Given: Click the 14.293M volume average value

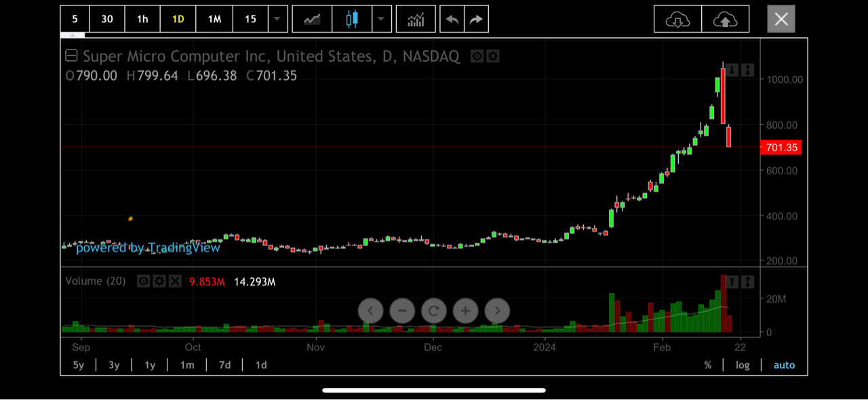Looking at the screenshot, I should [254, 281].
